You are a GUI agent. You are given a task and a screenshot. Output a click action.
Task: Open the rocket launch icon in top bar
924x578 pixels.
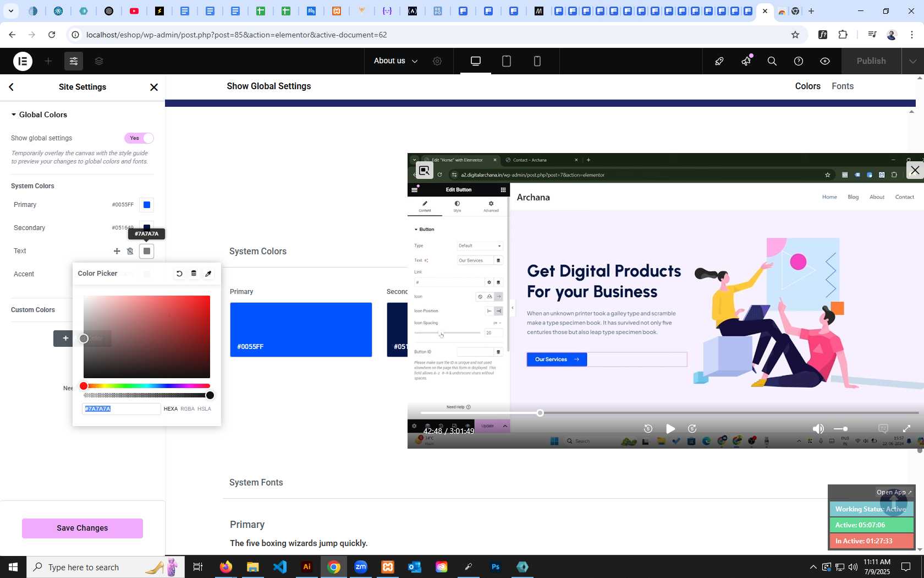pos(719,61)
